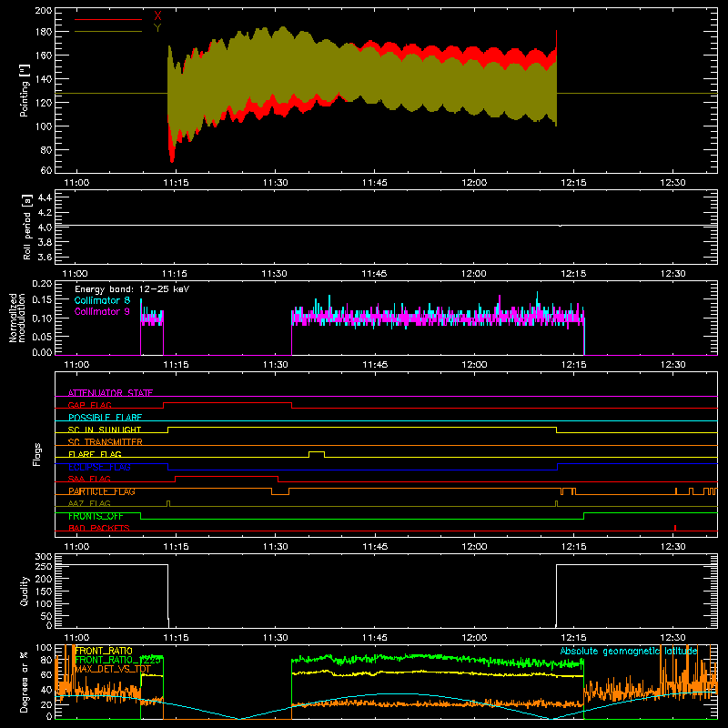Screen dimensions: 728x728
Task: Click the 0.15 tick on modulation axis
Action: pos(42,300)
